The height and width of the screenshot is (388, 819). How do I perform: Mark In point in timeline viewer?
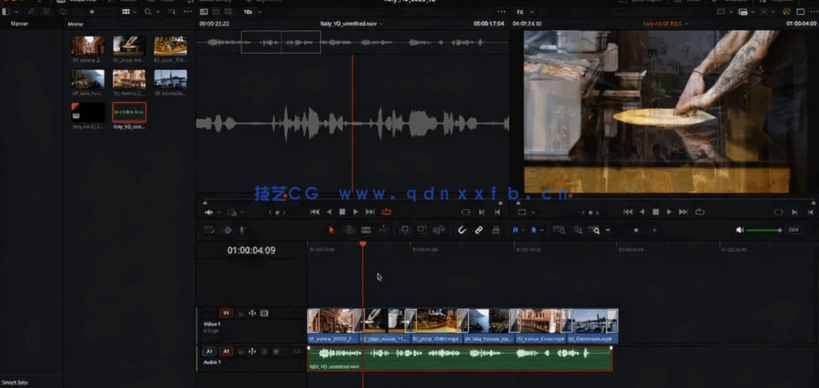pos(794,212)
